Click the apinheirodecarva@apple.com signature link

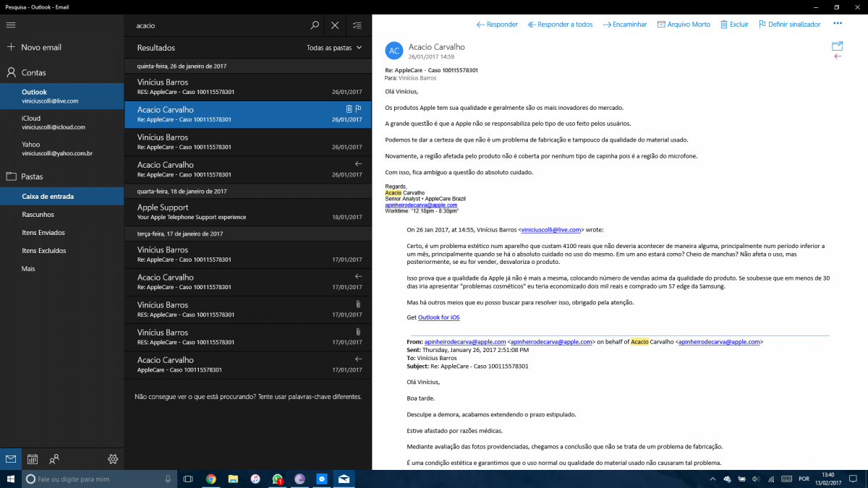pos(421,205)
